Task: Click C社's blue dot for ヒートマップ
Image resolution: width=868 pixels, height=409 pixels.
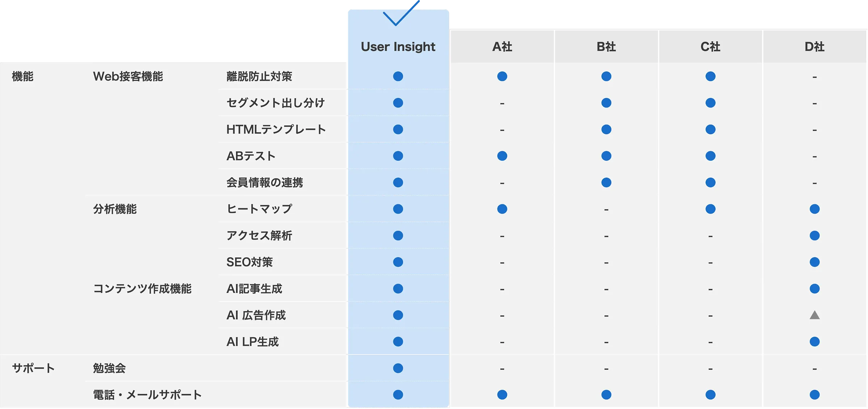Action: [710, 209]
